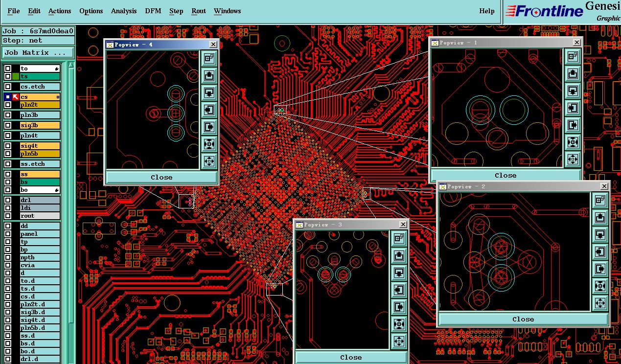Pan up in Popview 1
Image resolution: width=621 pixels, height=364 pixels.
click(x=573, y=74)
